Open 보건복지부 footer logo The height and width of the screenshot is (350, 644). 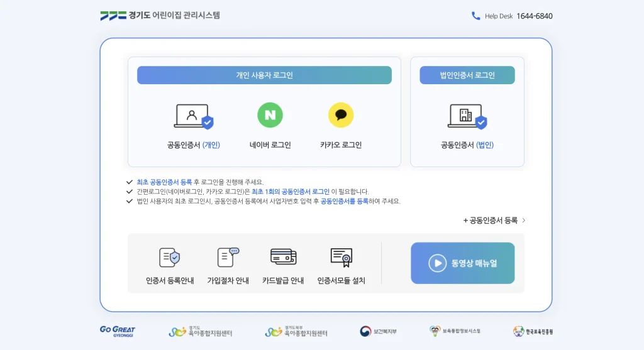[x=378, y=332]
